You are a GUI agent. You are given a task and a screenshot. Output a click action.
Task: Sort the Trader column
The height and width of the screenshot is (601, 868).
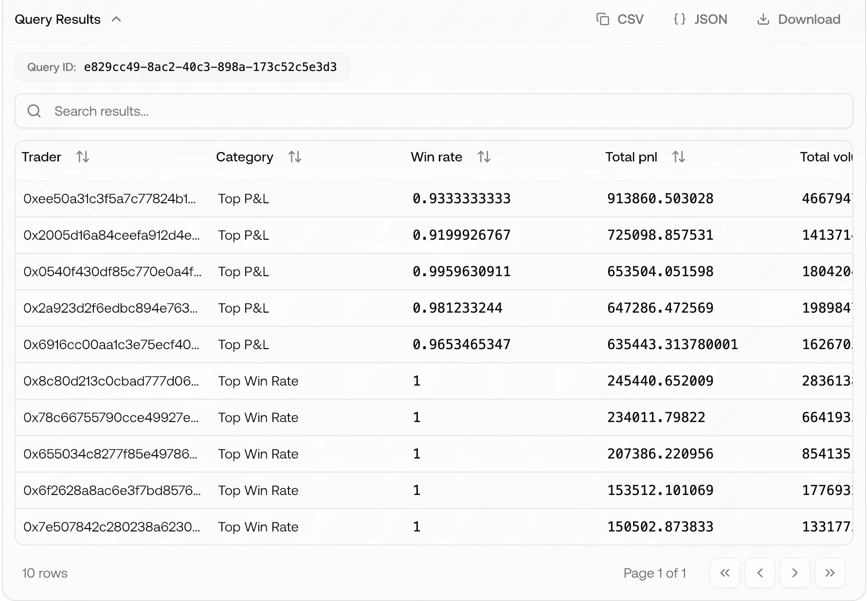82,157
